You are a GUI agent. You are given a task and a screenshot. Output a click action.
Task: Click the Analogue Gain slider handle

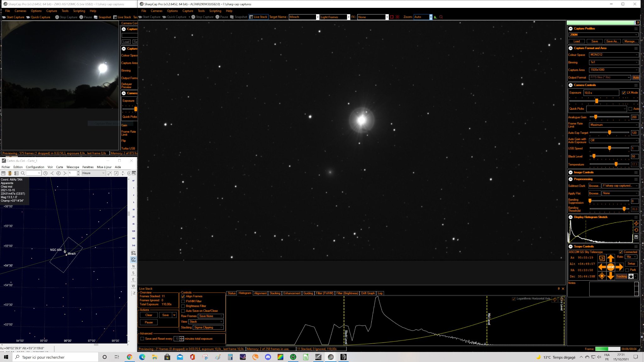tap(596, 117)
